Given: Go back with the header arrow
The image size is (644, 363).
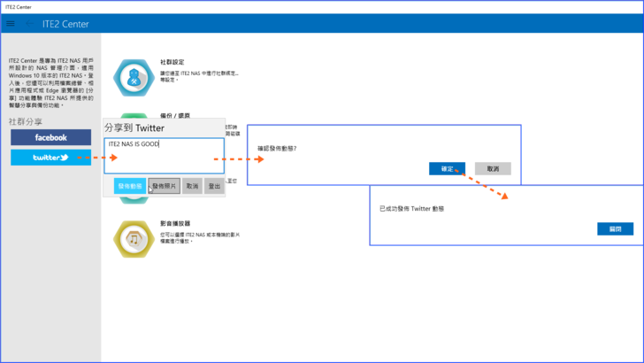Looking at the screenshot, I should tap(29, 24).
